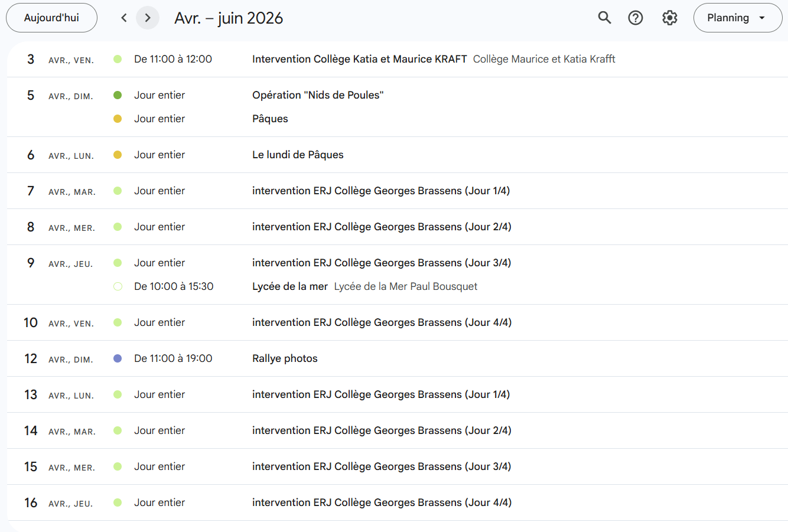Click hollow circle next to Lycée de la mer
Image resolution: width=788 pixels, height=532 pixels.
pos(118,286)
